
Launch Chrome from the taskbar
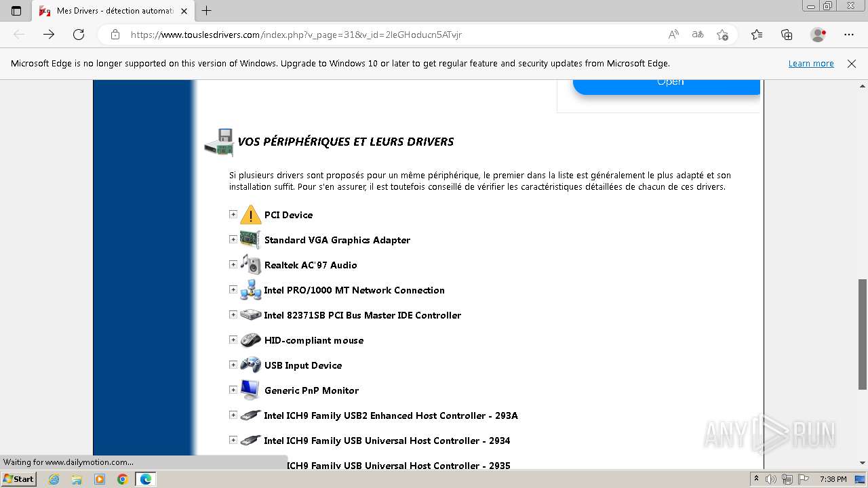[122, 479]
